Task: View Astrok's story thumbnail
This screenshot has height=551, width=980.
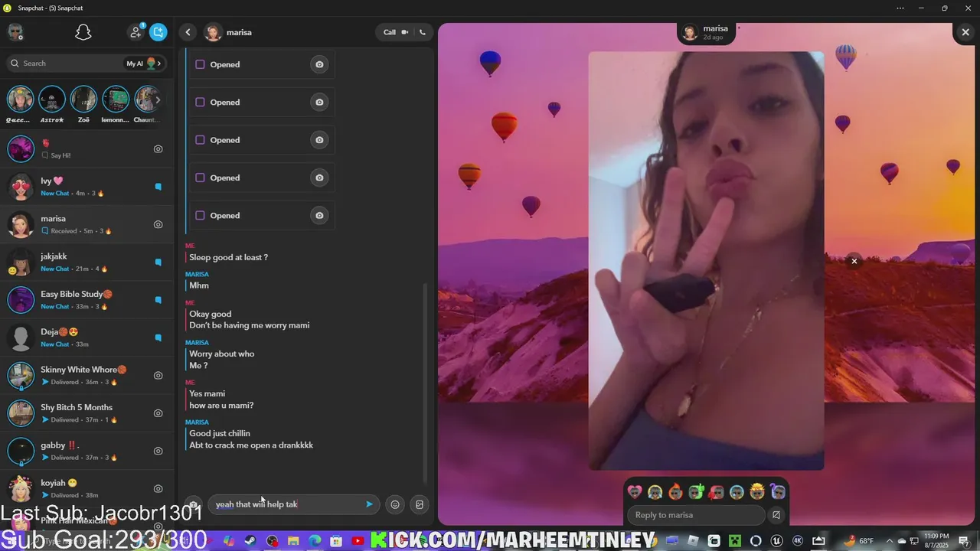Action: click(52, 99)
